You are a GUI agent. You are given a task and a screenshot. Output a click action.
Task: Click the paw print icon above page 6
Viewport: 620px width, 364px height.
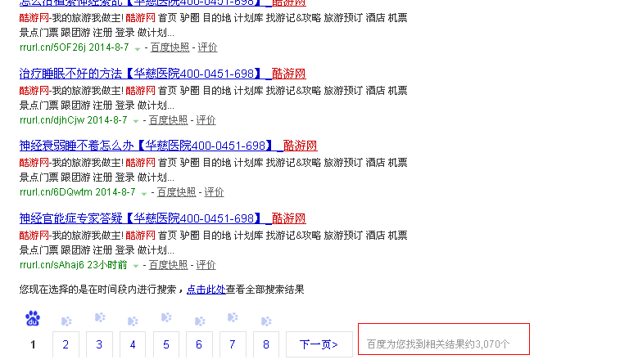200,321
